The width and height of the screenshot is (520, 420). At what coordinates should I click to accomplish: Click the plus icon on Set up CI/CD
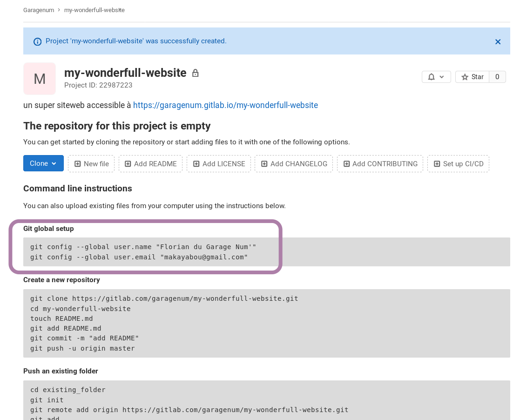[x=437, y=163]
